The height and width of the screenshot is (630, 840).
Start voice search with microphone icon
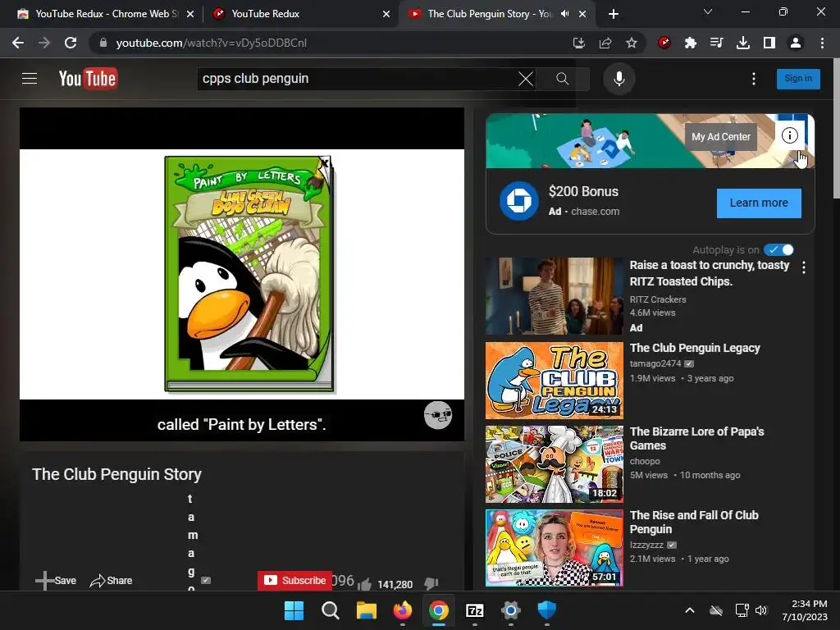[619, 79]
